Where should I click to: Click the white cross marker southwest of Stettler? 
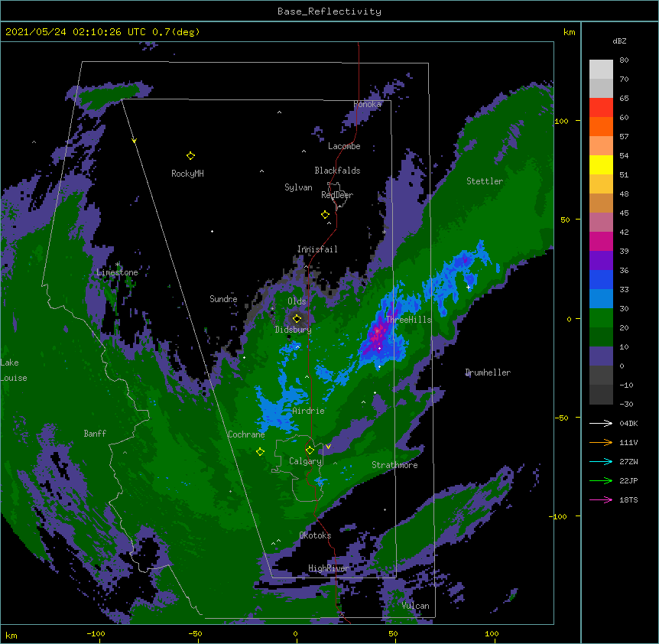[468, 287]
